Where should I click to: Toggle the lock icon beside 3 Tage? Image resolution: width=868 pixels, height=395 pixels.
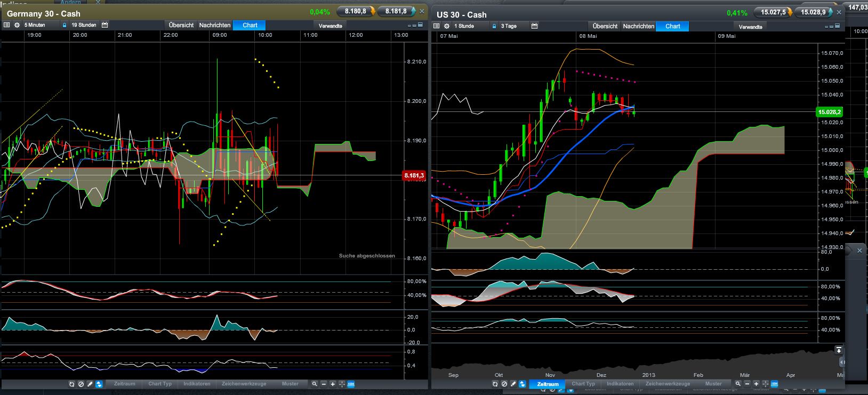click(x=495, y=26)
